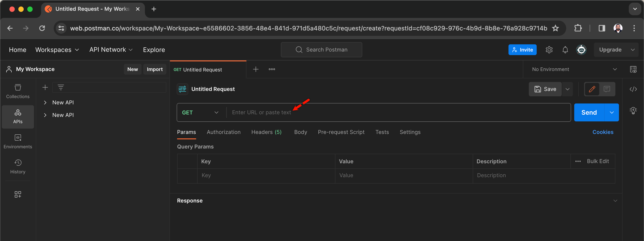Click the query param Value input cell
644x241 pixels.
[404, 175]
